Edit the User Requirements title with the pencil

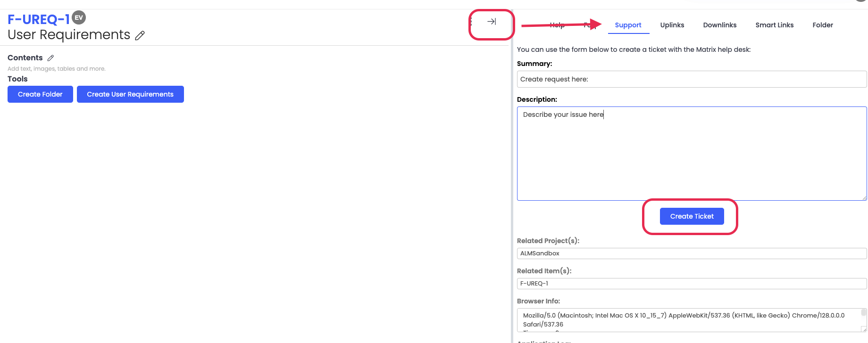tap(140, 35)
